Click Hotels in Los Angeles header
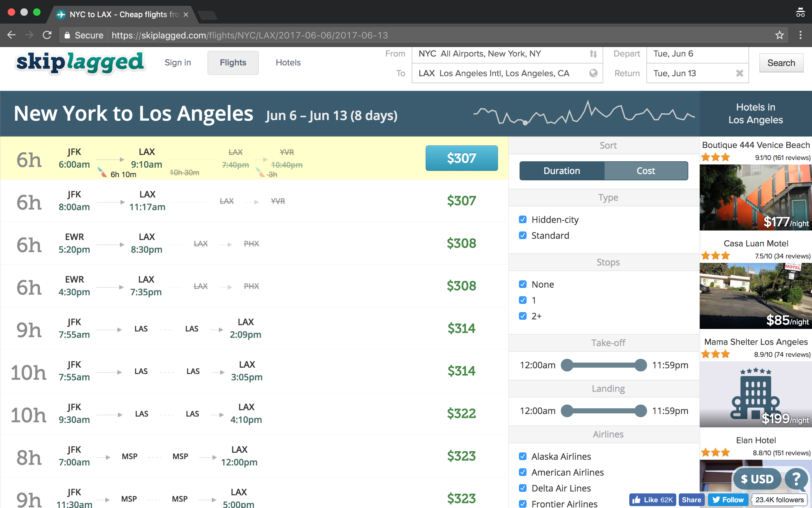The image size is (812, 508). pos(756,114)
